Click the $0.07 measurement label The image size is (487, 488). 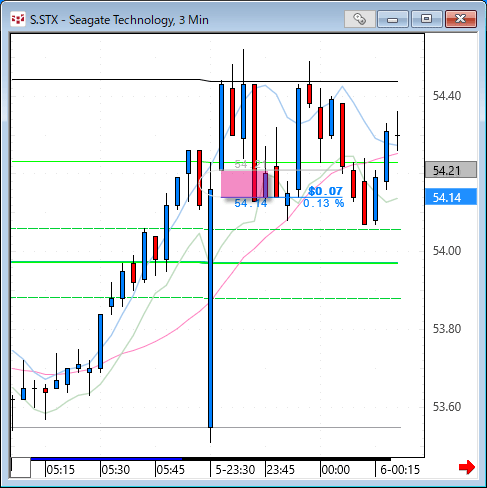pyautogui.click(x=325, y=191)
